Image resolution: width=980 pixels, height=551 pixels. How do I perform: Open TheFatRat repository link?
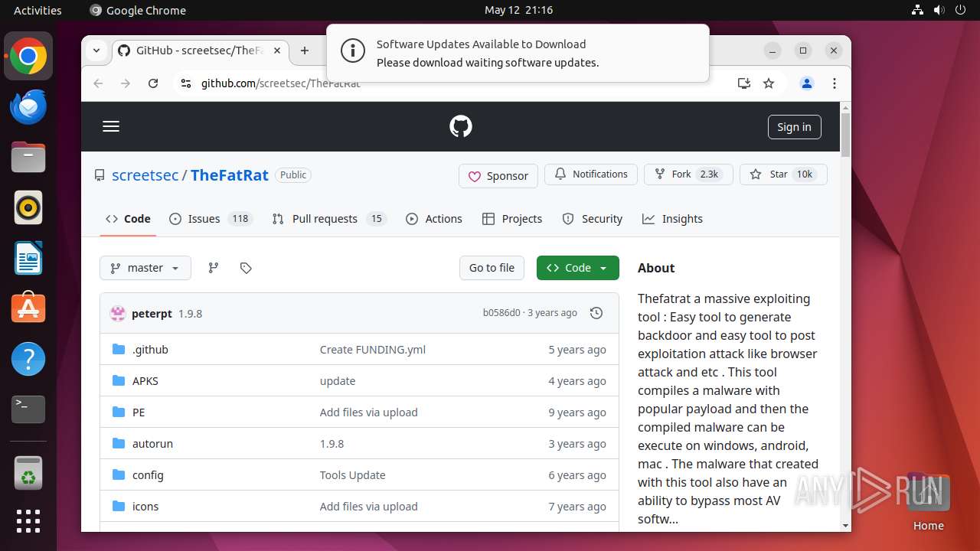pos(230,175)
